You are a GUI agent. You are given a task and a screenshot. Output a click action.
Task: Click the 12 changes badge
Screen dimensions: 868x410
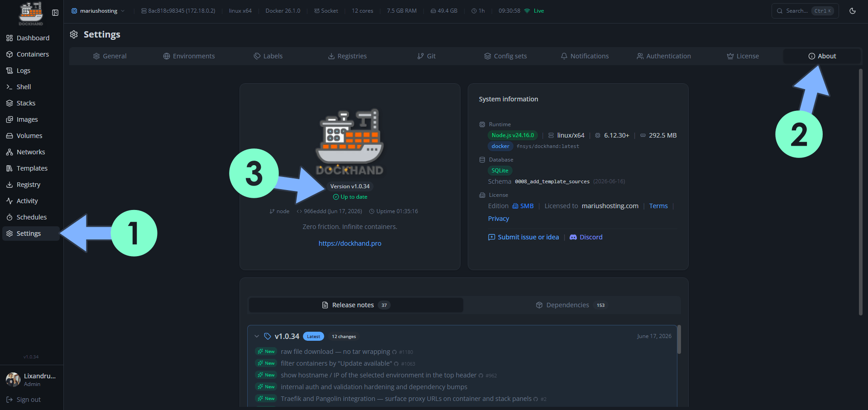[x=344, y=337]
